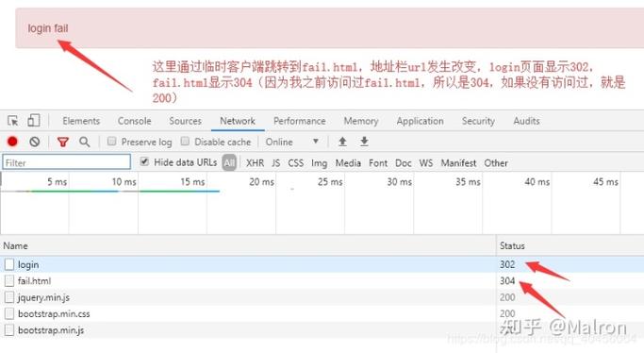Filter requests by XHR
Screen dimensions: 644x353
click(255, 163)
